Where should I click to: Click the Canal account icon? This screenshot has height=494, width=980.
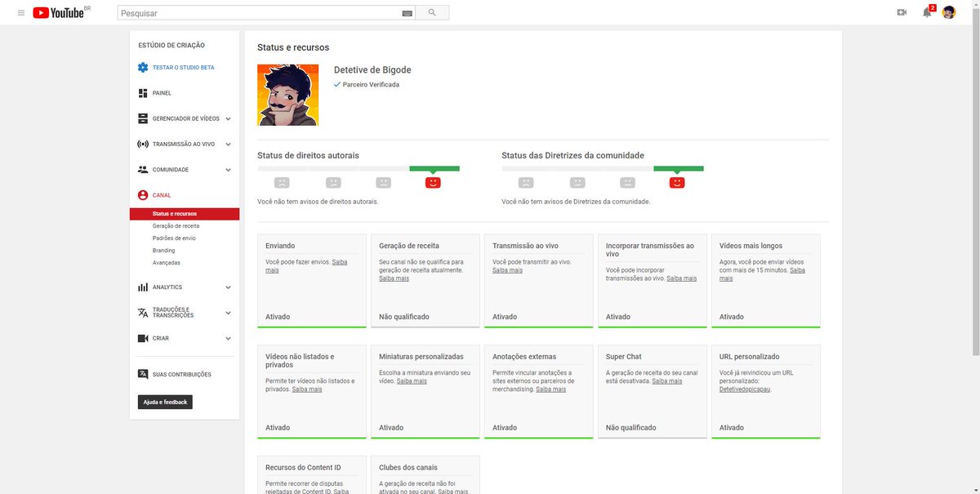(x=143, y=195)
